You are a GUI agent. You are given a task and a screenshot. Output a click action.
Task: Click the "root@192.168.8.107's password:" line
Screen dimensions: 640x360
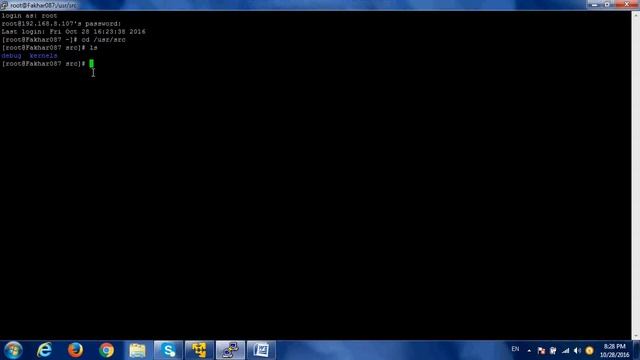click(x=61, y=24)
